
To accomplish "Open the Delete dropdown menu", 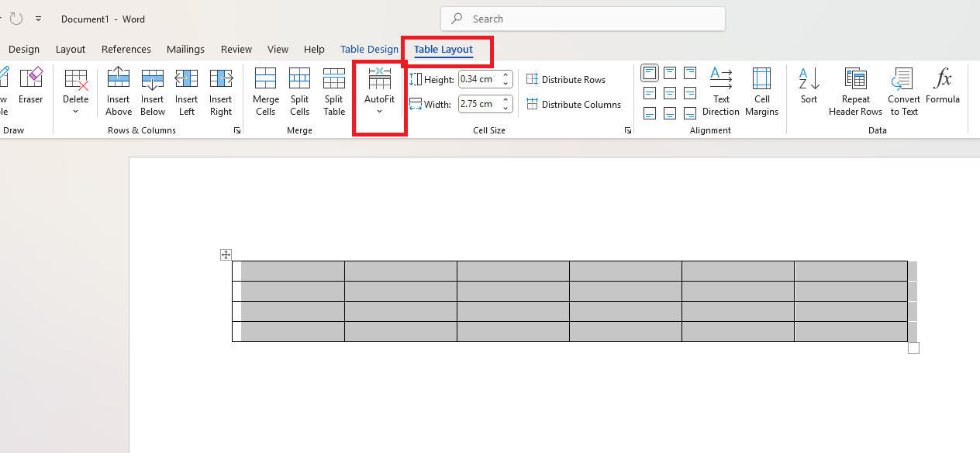I will (x=76, y=93).
